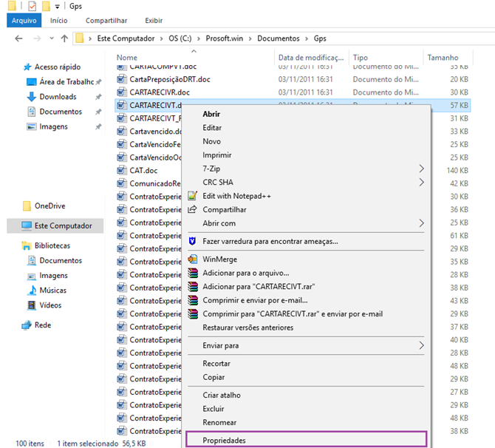Expand the 7-Zip submenu arrow
The height and width of the screenshot is (448, 495).
coord(421,169)
